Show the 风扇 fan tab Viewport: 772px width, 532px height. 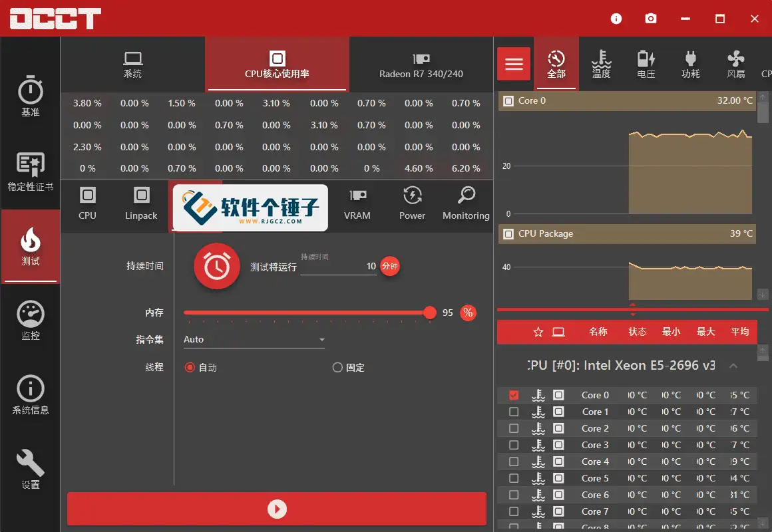pos(735,64)
